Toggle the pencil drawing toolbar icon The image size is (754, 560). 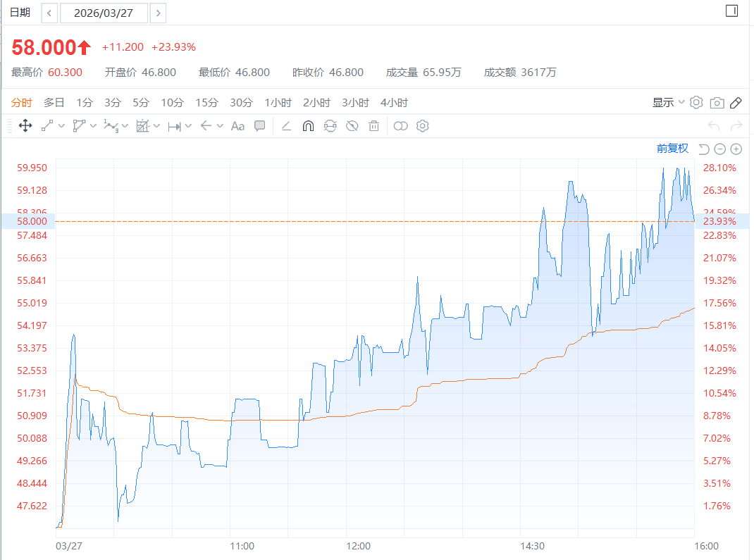736,103
